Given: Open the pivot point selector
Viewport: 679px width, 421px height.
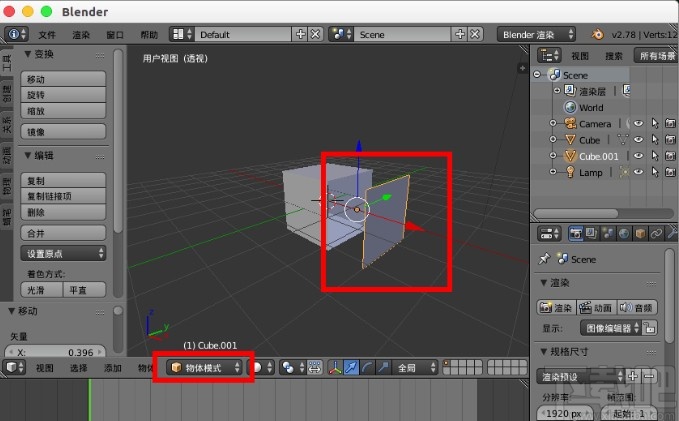Looking at the screenshot, I should click(x=292, y=367).
